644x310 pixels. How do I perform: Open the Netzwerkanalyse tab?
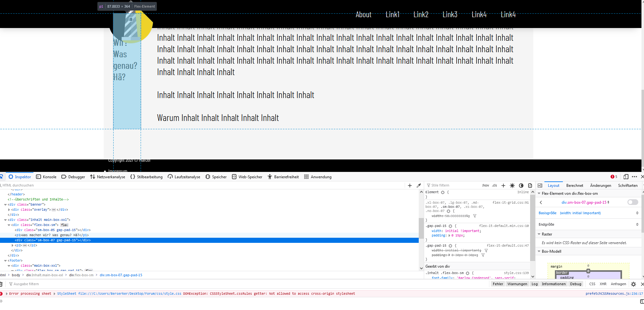coord(108,177)
